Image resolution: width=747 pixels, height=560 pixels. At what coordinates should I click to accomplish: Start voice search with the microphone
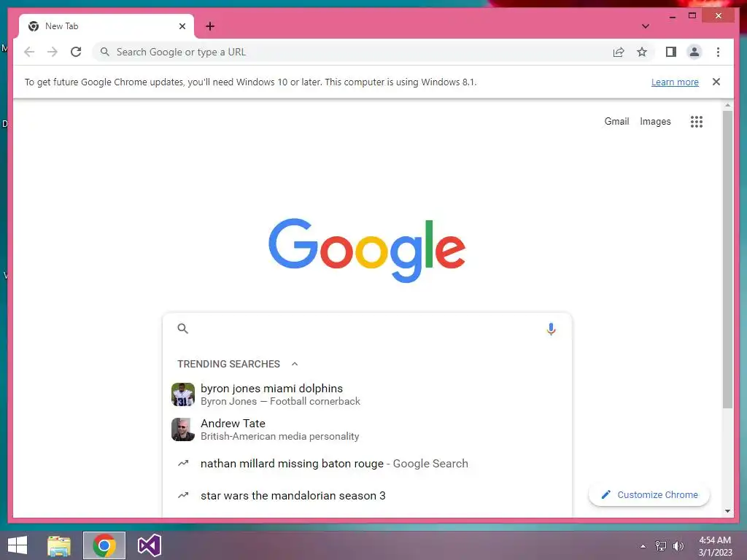pyautogui.click(x=551, y=329)
